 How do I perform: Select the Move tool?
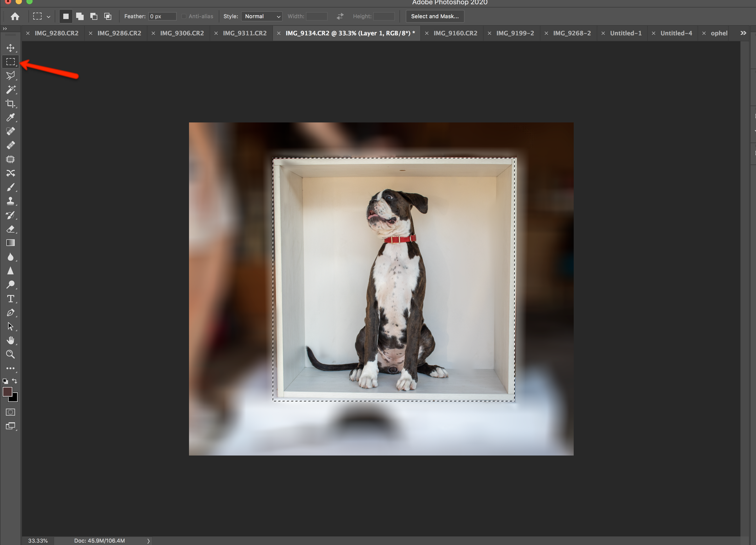click(10, 48)
